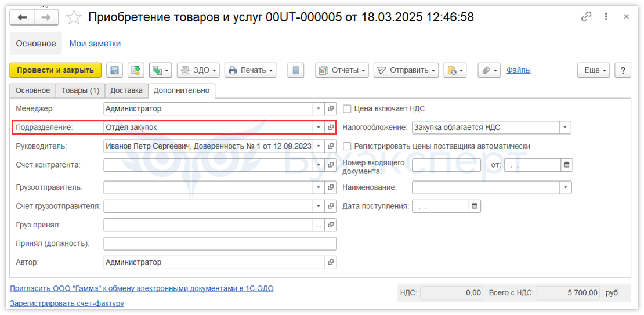Save document with the floppy disk icon

(x=115, y=70)
